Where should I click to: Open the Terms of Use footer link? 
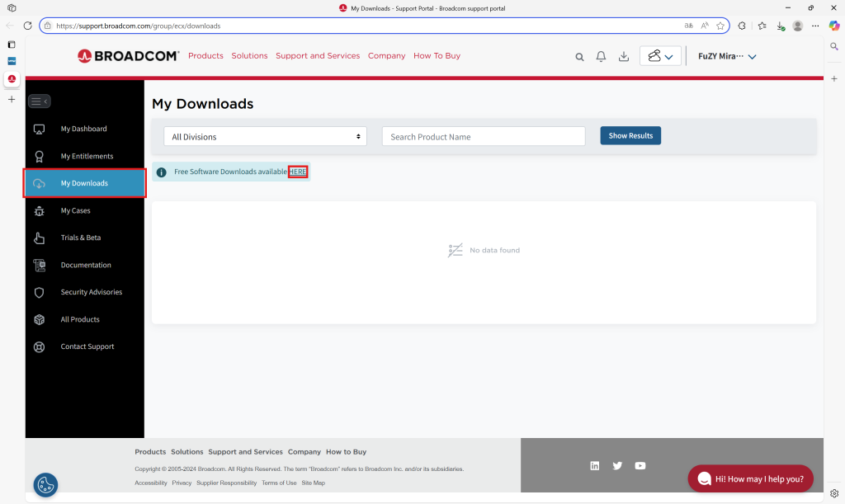(279, 483)
